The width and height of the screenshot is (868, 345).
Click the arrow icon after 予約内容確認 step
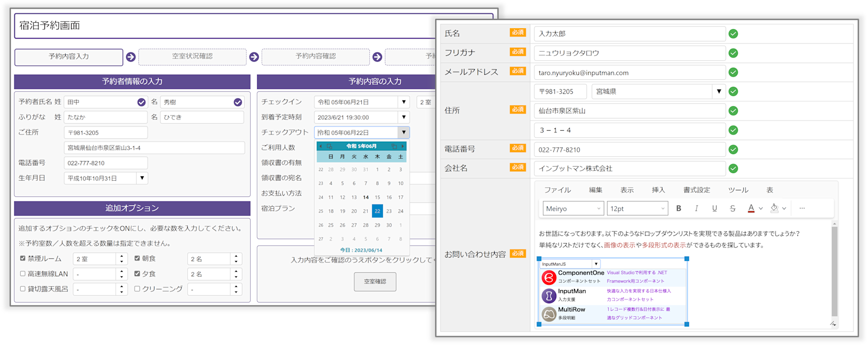pos(377,57)
